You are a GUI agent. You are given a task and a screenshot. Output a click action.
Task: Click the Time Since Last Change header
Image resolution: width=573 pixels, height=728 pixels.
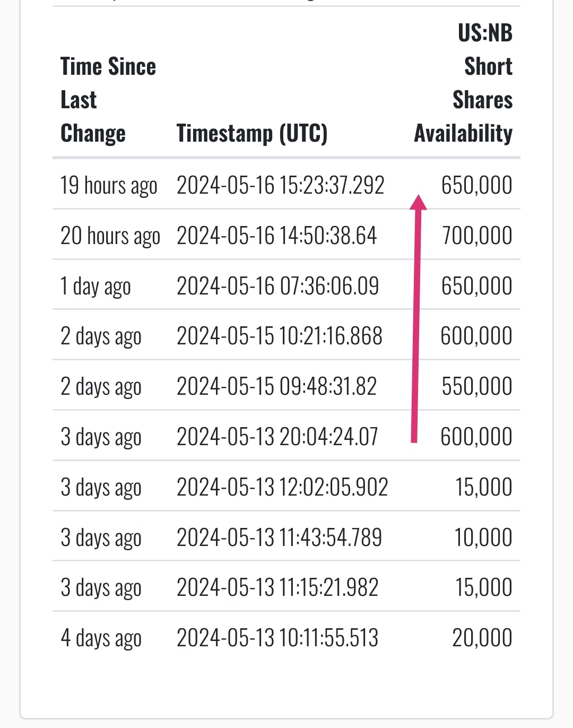(x=108, y=100)
